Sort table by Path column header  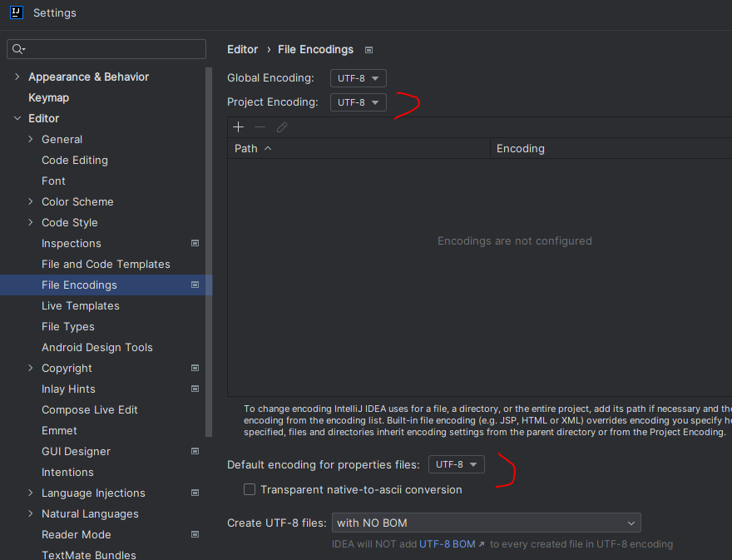pos(359,148)
